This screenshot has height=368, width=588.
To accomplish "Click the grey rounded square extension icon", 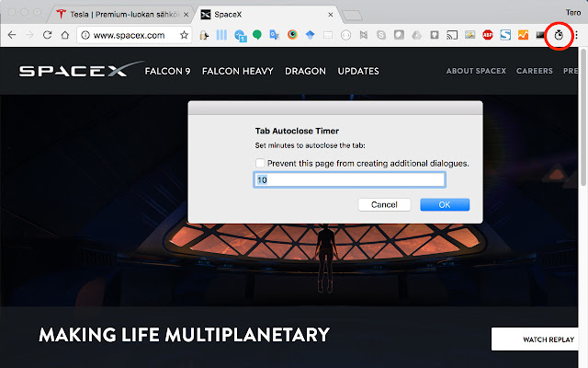I will click(x=399, y=35).
